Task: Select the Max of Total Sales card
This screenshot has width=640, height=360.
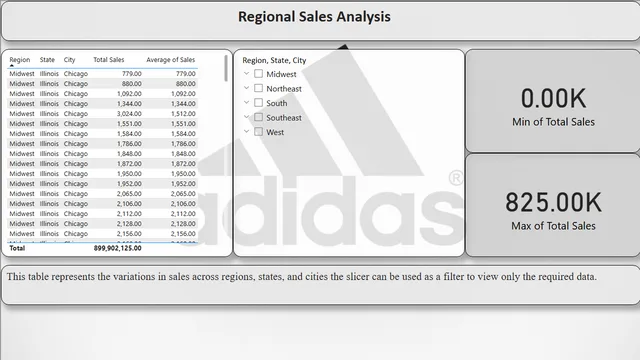Action: pyautogui.click(x=553, y=205)
